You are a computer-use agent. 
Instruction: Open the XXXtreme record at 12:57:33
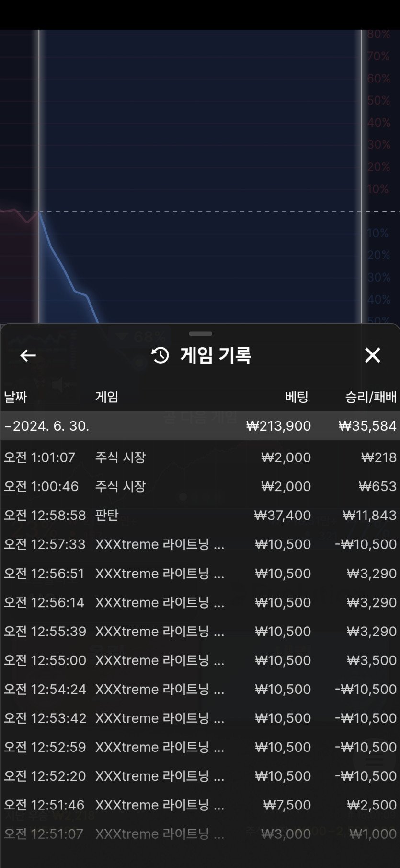point(200,544)
